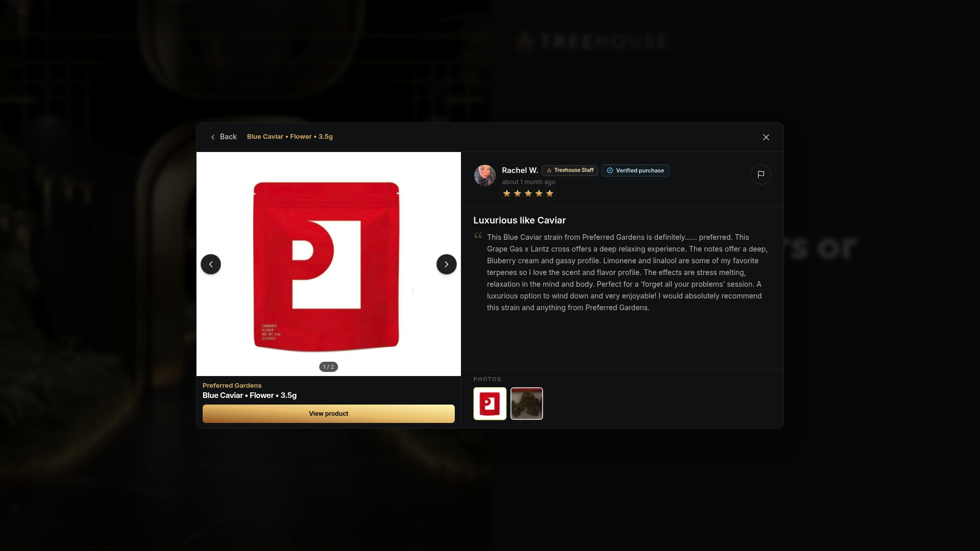
Task: Select the red bag photo thumbnail
Action: click(x=490, y=404)
